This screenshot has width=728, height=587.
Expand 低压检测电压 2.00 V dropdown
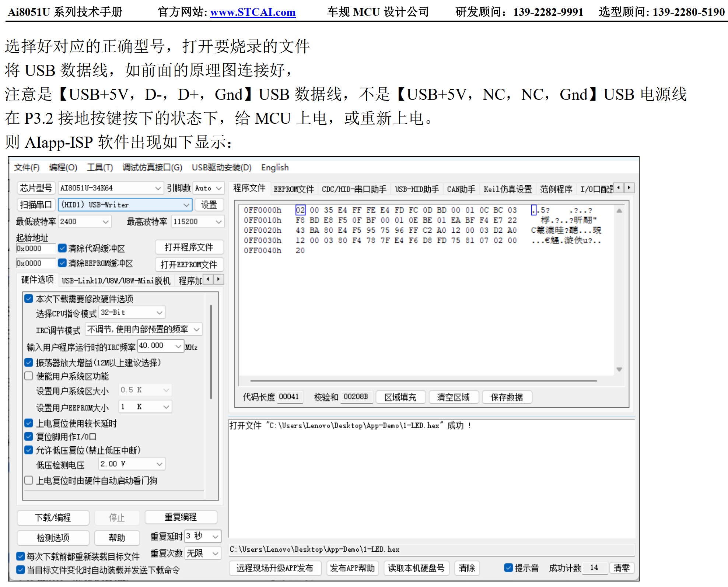(160, 464)
